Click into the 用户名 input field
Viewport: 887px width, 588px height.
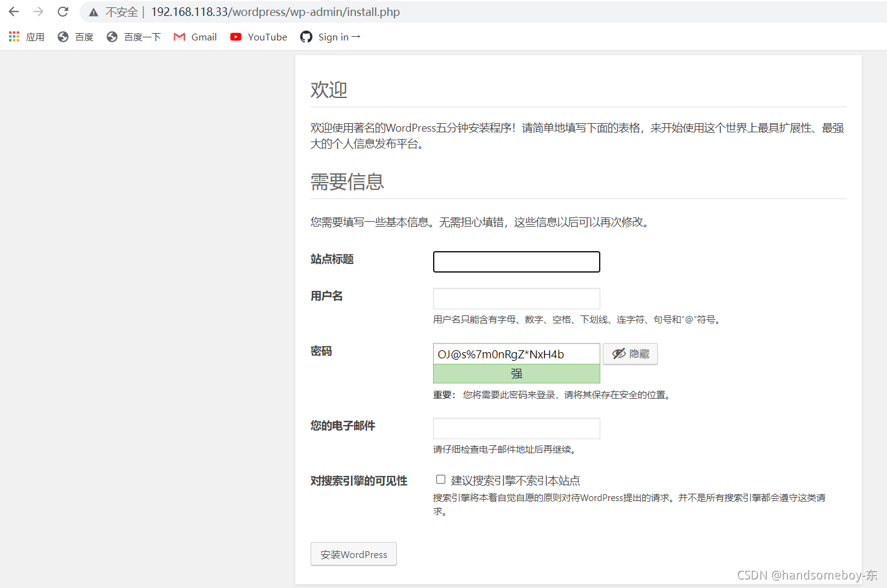pos(516,299)
